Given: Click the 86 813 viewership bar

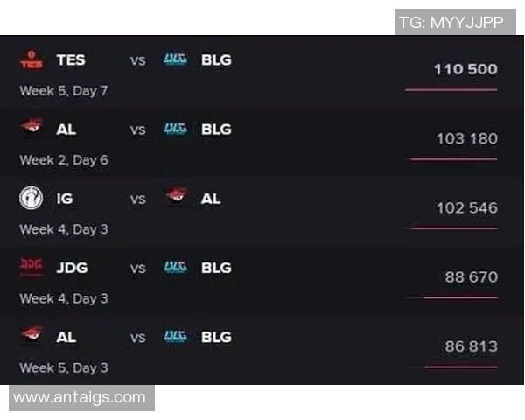Looking at the screenshot, I should pyautogui.click(x=460, y=367).
